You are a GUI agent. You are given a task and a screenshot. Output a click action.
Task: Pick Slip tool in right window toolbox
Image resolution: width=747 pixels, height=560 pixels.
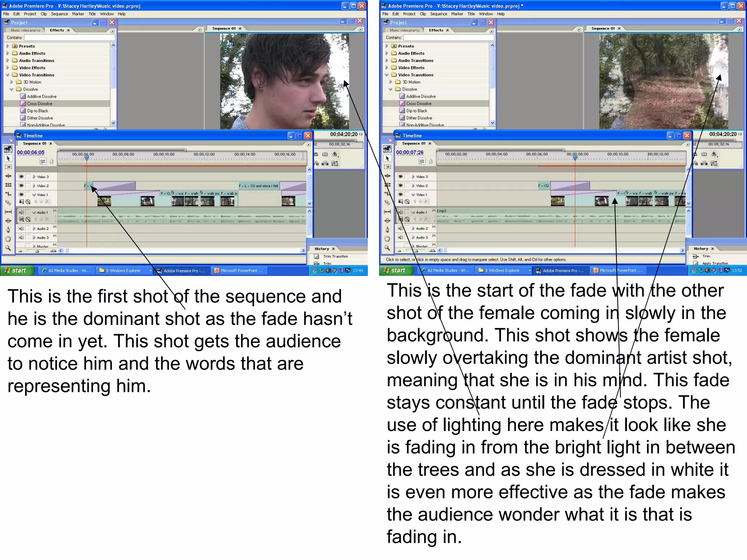[387, 212]
